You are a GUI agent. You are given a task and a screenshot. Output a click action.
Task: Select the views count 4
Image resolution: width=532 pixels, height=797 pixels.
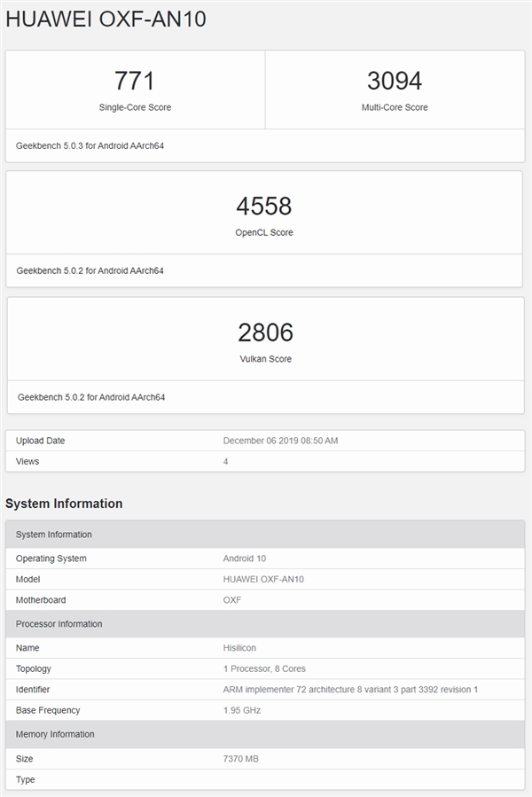point(225,462)
